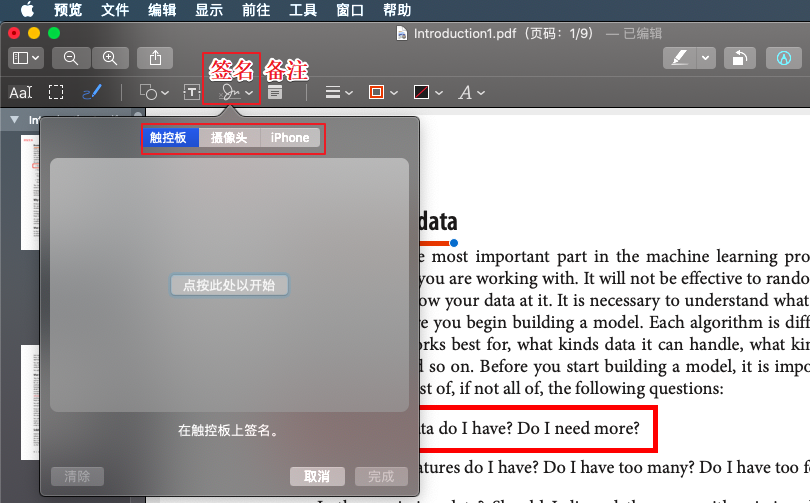Select the text selection tool AaI

(20, 93)
